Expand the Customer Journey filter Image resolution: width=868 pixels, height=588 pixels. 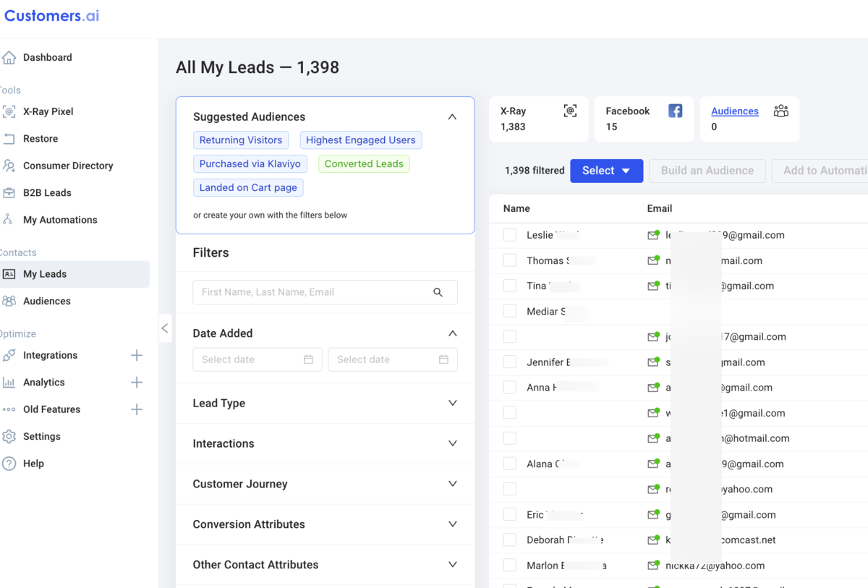tap(453, 484)
